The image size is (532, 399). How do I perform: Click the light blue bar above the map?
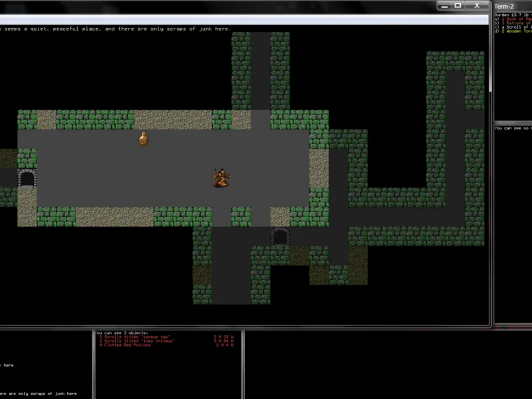pyautogui.click(x=243, y=20)
